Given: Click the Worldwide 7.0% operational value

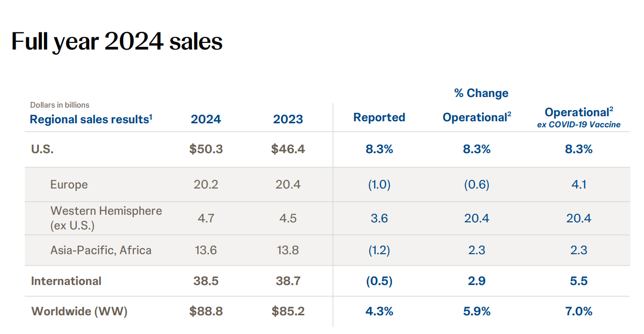Looking at the screenshot, I should pyautogui.click(x=578, y=311).
